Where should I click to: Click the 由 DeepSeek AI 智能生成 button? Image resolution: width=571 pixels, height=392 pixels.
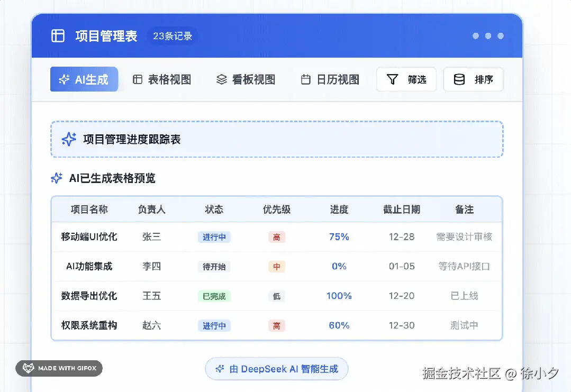[x=276, y=369]
